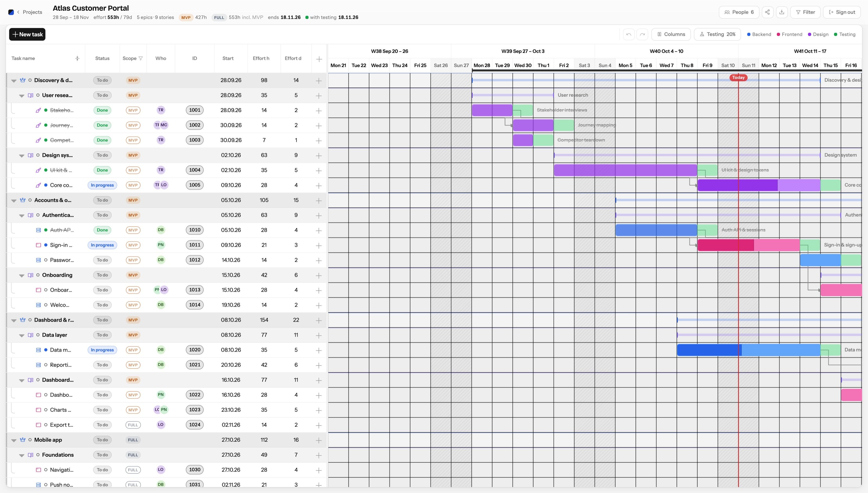Image resolution: width=868 pixels, height=493 pixels.
Task: Toggle Design legend filter
Action: click(818, 34)
